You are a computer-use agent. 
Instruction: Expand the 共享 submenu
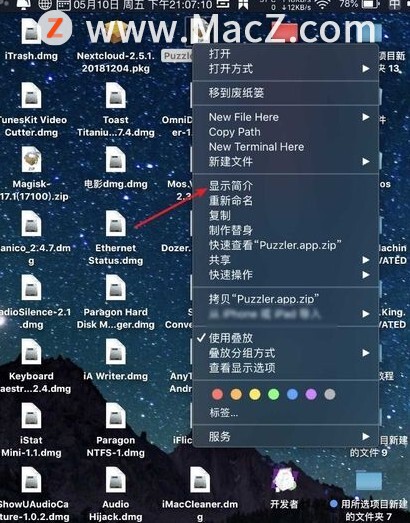pos(286,260)
